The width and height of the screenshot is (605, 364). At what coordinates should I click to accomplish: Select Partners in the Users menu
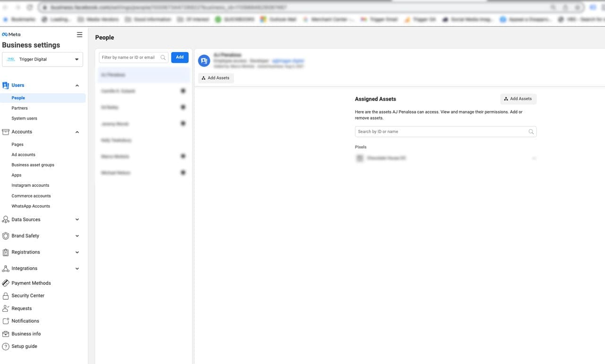[x=19, y=108]
